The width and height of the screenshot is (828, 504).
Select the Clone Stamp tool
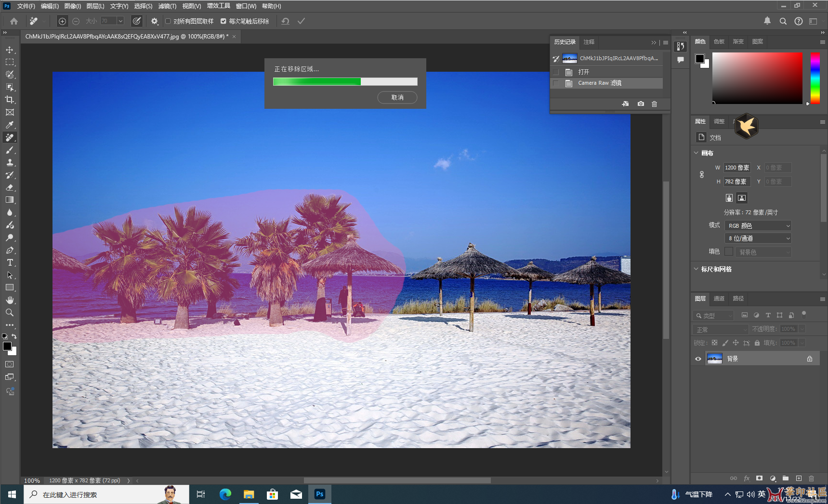[10, 163]
